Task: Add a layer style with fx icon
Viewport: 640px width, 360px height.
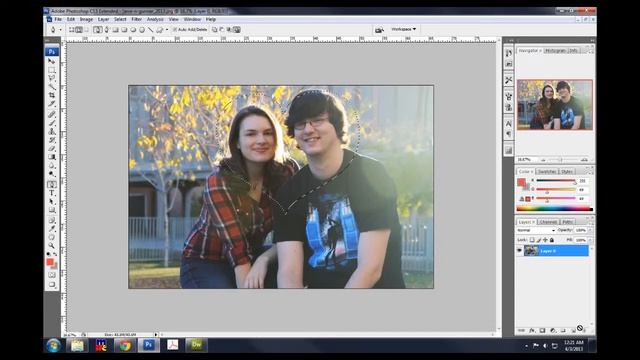Action: pyautogui.click(x=532, y=330)
